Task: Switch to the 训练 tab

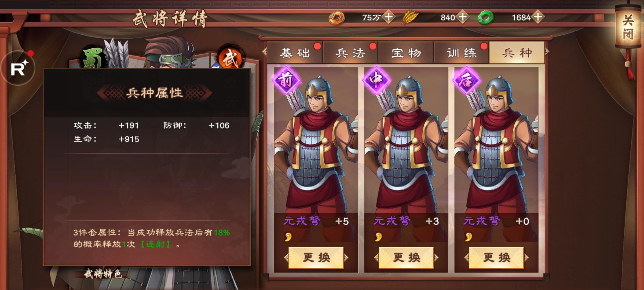Action: coord(462,53)
